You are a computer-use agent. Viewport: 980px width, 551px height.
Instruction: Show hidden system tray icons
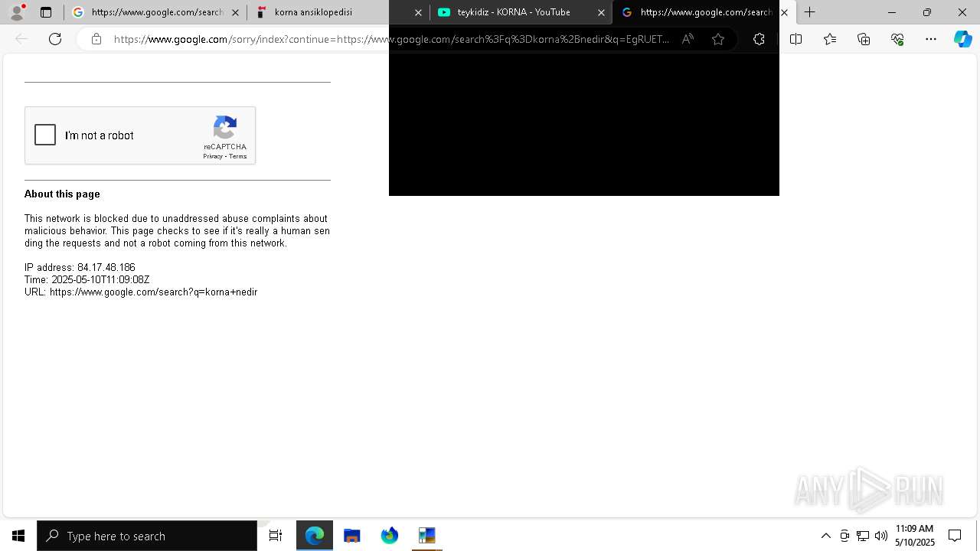pyautogui.click(x=825, y=536)
